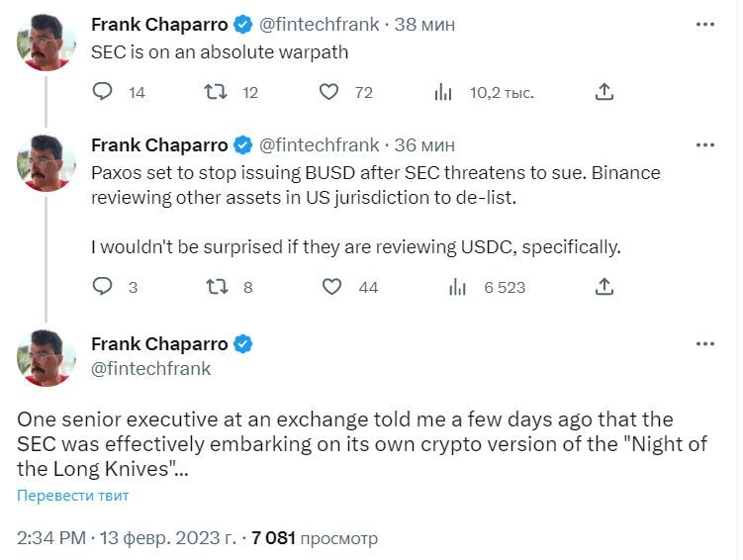Open the @fintechfrank handle under the main tweet

pyautogui.click(x=150, y=369)
